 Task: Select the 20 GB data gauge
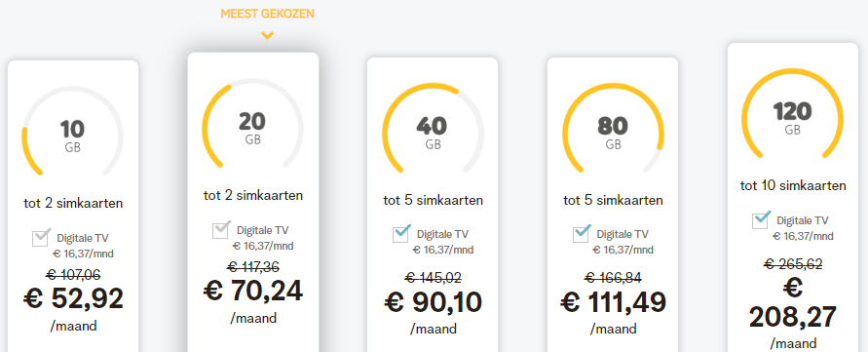252,127
